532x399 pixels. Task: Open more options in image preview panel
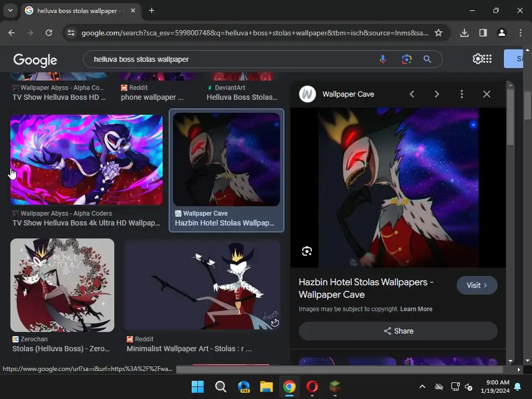pyautogui.click(x=462, y=94)
